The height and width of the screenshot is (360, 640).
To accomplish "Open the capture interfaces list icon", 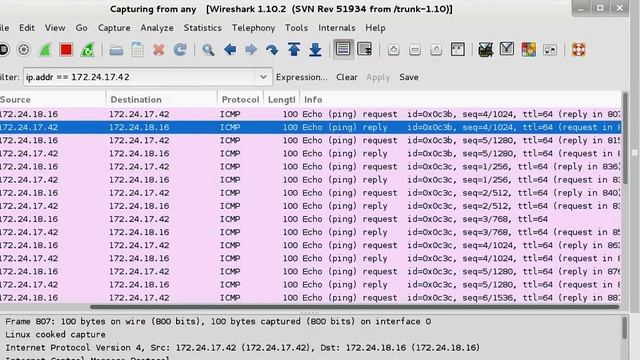I will (3, 50).
